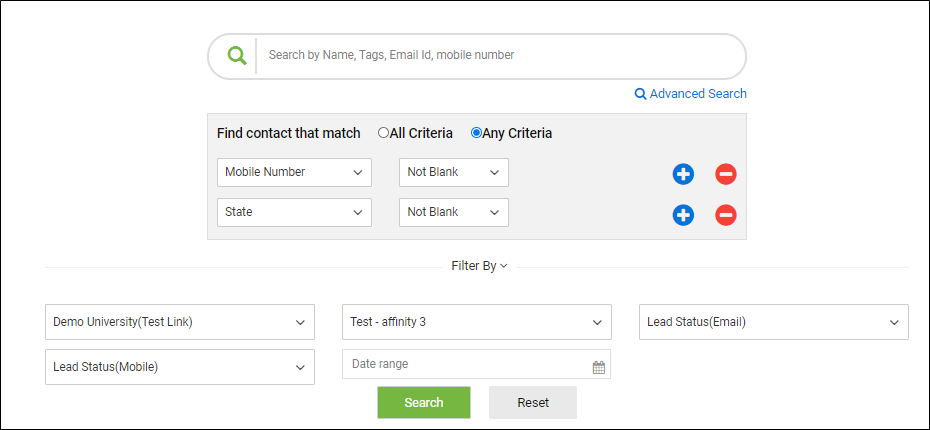Add criteria after the State row
Screen dimensions: 930x430
pos(683,215)
